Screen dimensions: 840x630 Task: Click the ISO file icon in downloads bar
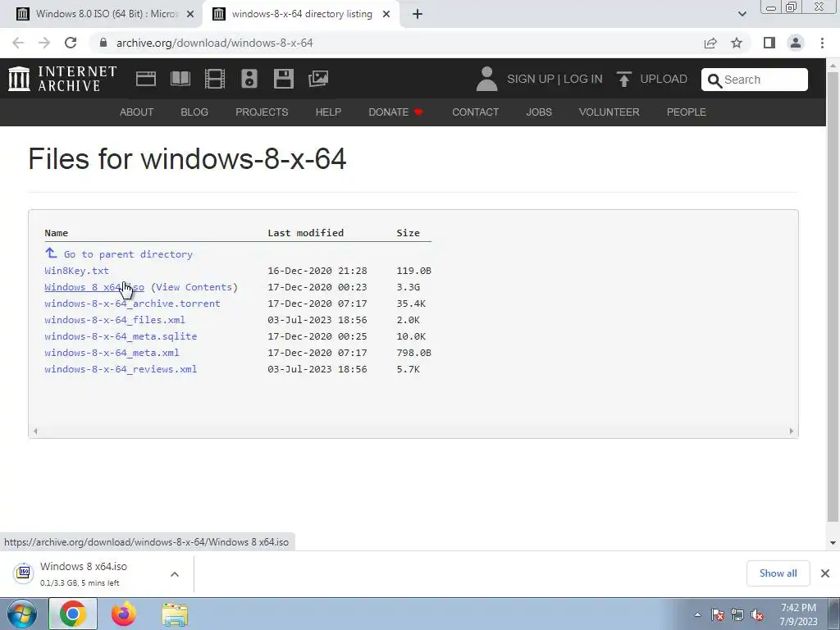pyautogui.click(x=24, y=573)
